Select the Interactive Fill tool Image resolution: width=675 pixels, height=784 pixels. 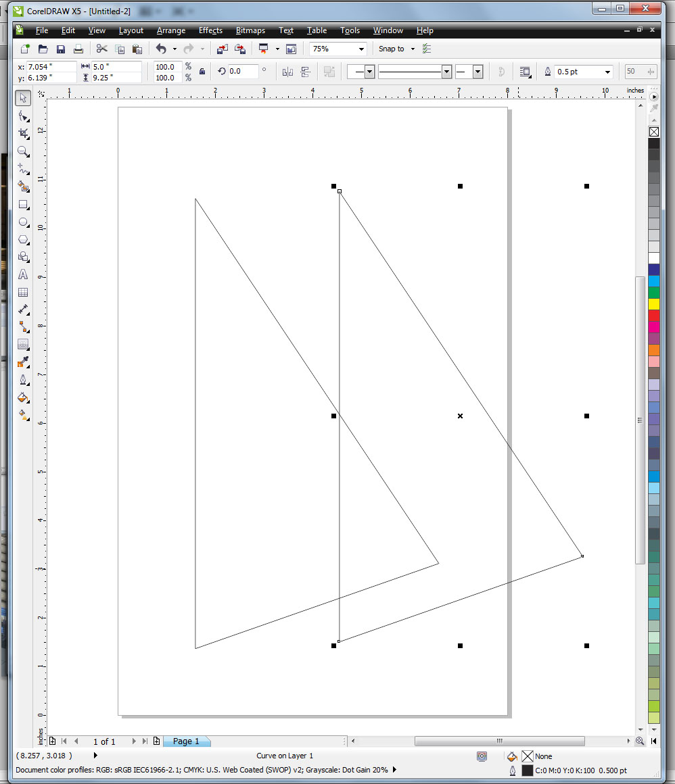tap(23, 415)
